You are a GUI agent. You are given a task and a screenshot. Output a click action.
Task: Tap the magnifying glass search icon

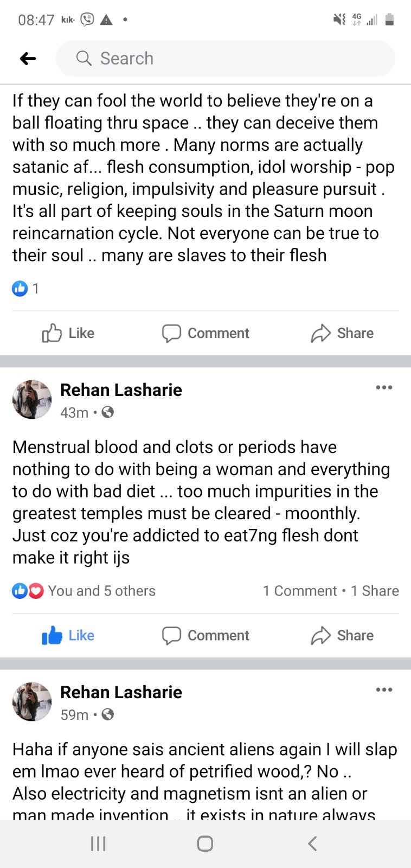point(84,58)
